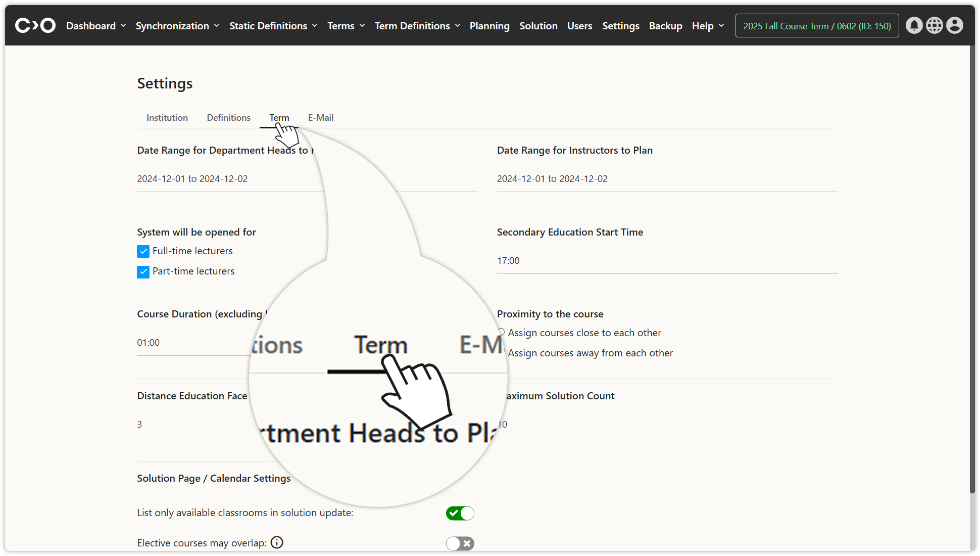This screenshot has height=556, width=980.
Task: Enable Elective courses may overlap toggle
Action: coord(460,543)
